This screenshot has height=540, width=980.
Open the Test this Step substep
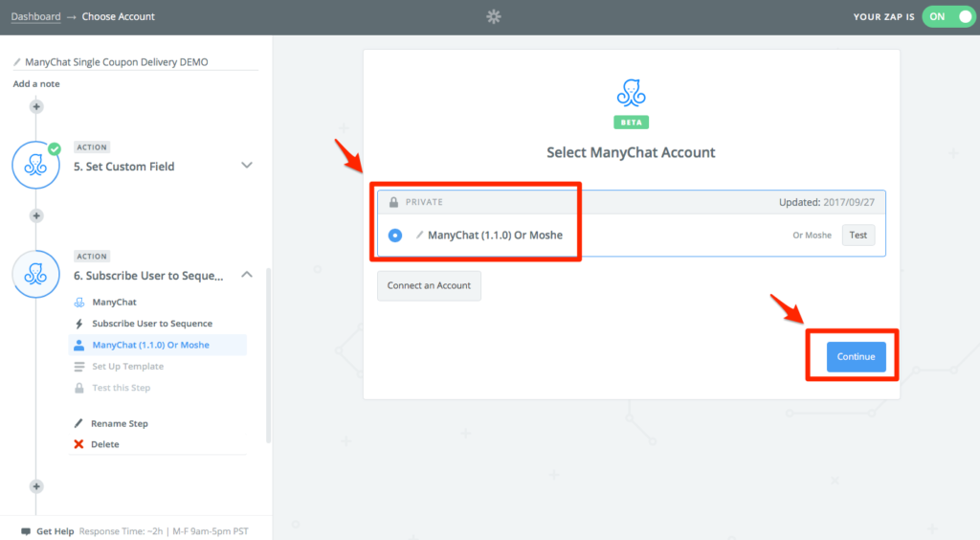pos(122,388)
